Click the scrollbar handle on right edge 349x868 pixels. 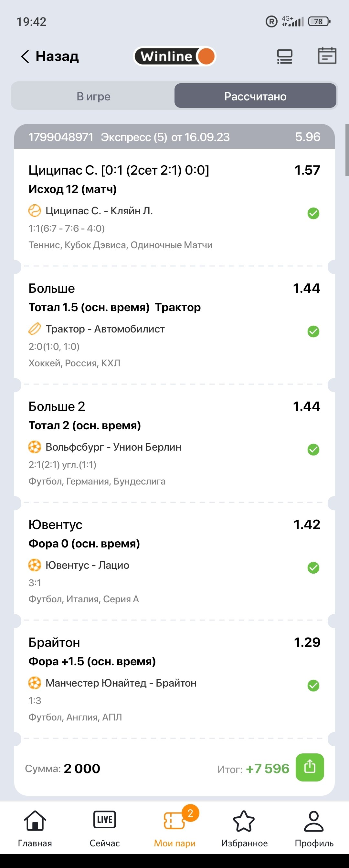pos(347,150)
